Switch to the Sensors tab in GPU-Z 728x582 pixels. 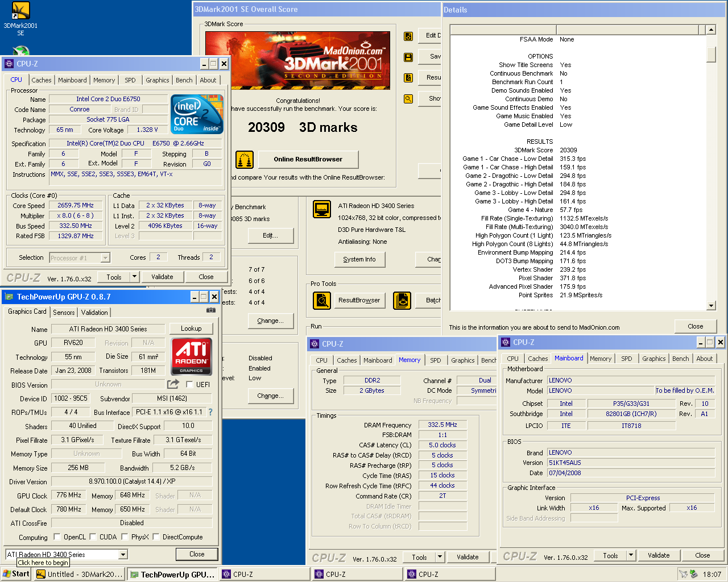[x=64, y=313]
